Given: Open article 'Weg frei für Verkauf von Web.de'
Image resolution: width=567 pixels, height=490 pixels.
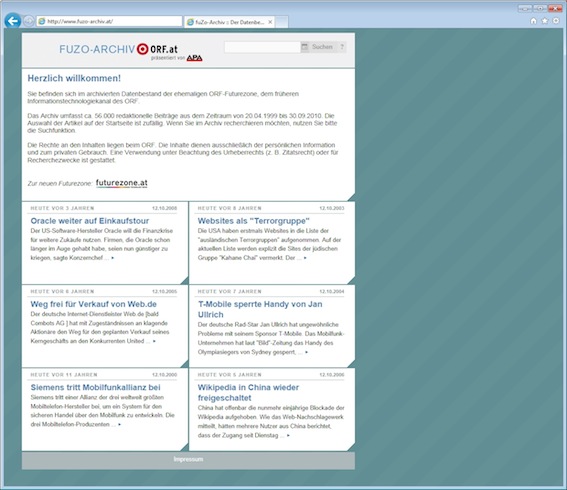Looking at the screenshot, I should [94, 304].
